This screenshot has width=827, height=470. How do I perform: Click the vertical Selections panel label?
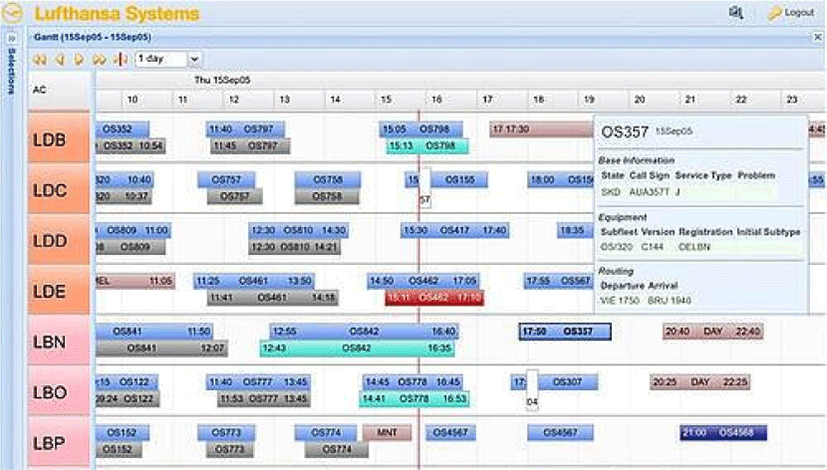click(x=12, y=72)
